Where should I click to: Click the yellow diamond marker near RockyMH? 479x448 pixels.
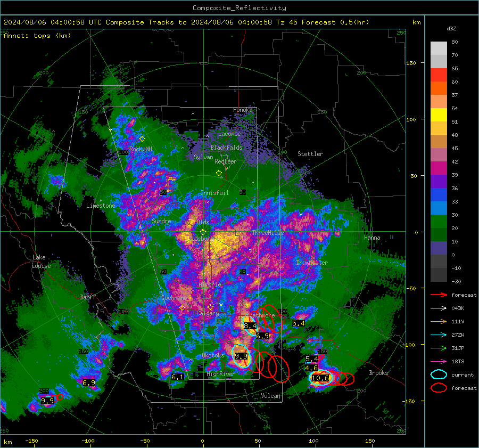(142, 139)
